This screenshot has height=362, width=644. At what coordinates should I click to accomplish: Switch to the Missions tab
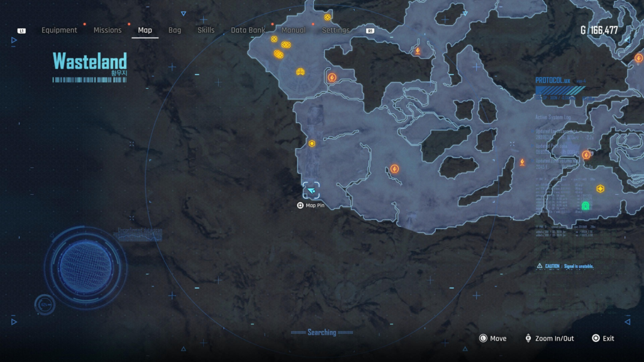(x=108, y=30)
